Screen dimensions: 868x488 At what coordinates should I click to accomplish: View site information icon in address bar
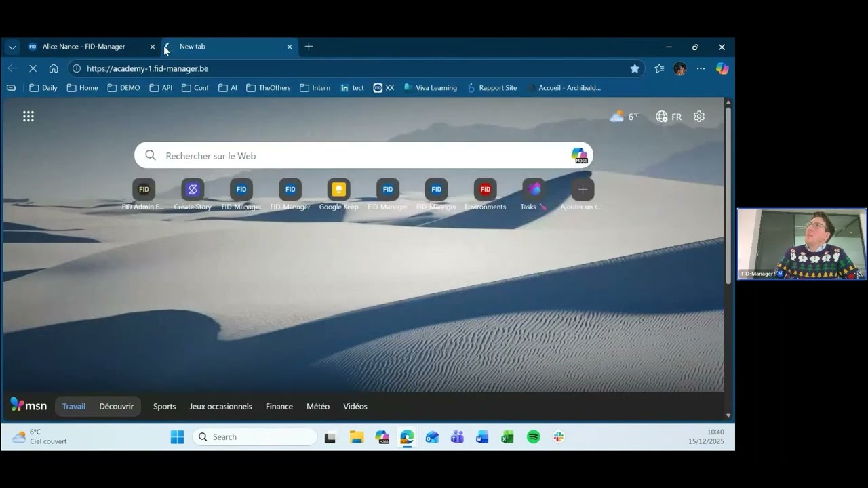tap(77, 68)
